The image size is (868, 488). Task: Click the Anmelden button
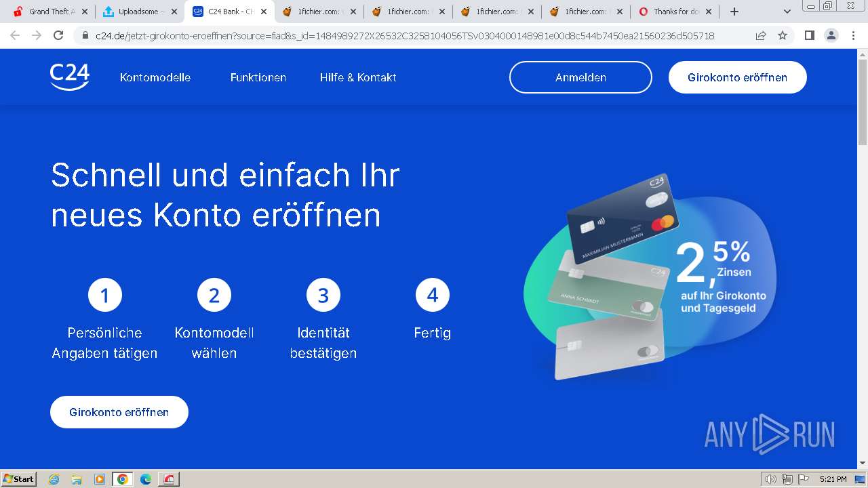click(x=580, y=77)
